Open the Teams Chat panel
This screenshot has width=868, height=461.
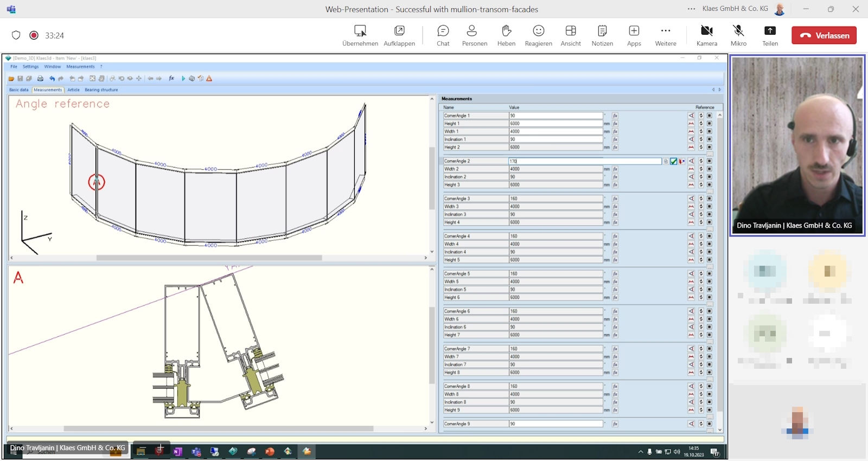(443, 36)
